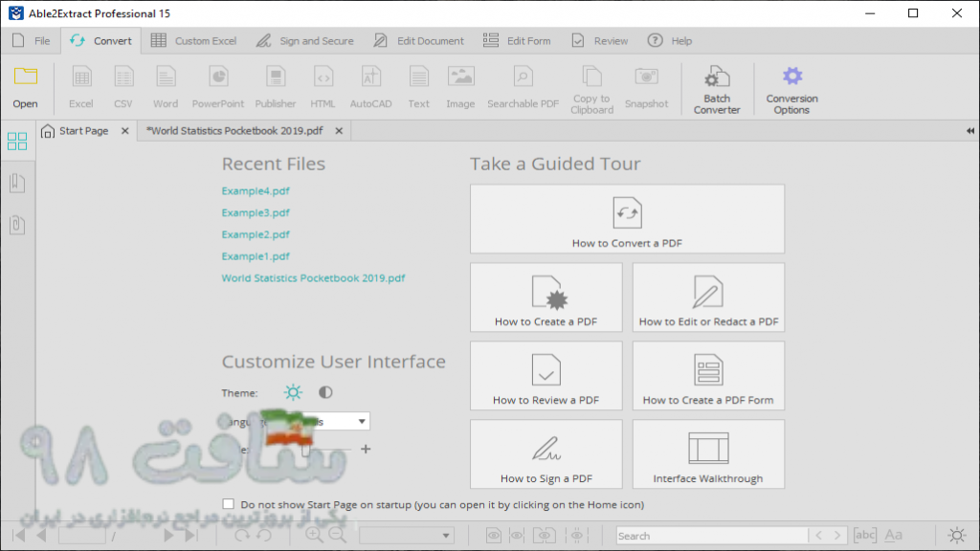Close the World Statistics Pocketbook tab
Image resolution: width=980 pixels, height=551 pixels.
coord(339,130)
